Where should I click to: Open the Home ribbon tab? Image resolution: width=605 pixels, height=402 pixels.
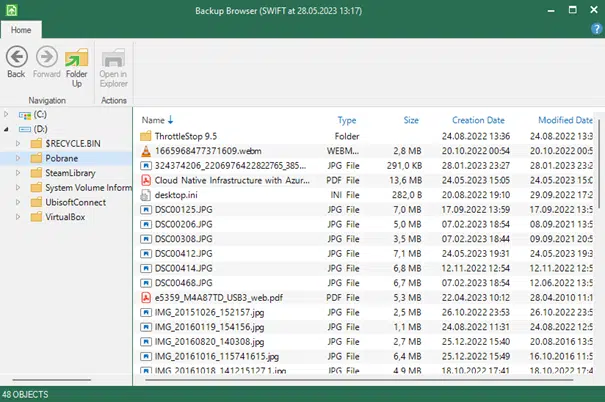click(x=22, y=30)
